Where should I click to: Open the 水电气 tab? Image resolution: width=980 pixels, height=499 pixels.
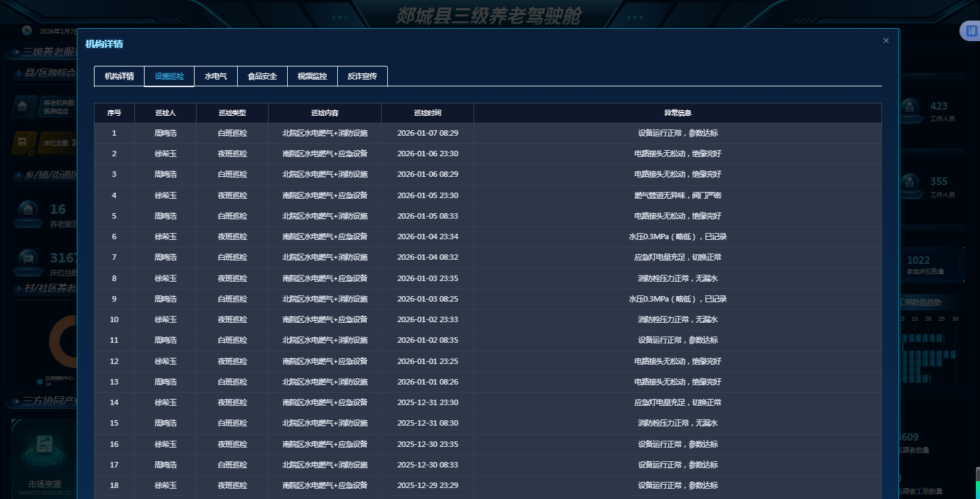pos(216,76)
